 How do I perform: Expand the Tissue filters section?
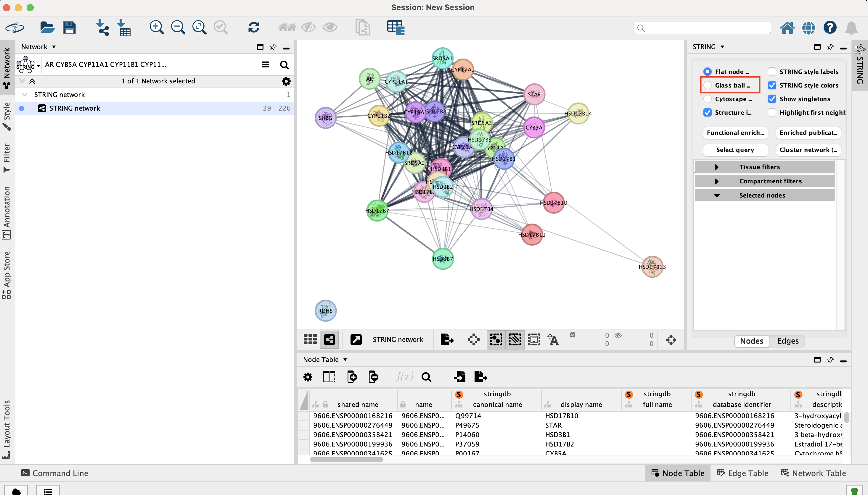pyautogui.click(x=717, y=167)
